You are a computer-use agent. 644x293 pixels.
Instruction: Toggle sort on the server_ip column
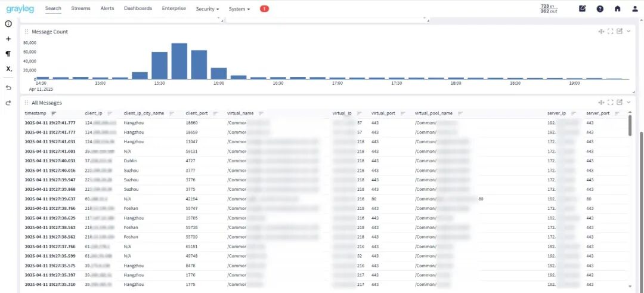[x=574, y=113]
